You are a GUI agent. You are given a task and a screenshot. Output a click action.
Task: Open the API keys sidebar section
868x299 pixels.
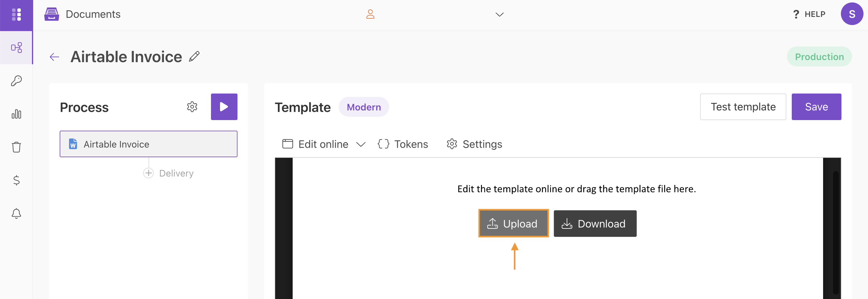(x=16, y=80)
